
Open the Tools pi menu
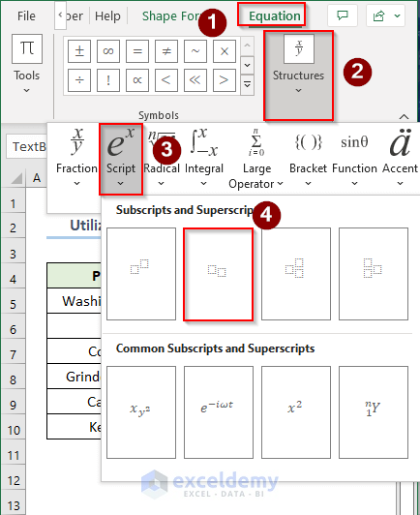27,64
